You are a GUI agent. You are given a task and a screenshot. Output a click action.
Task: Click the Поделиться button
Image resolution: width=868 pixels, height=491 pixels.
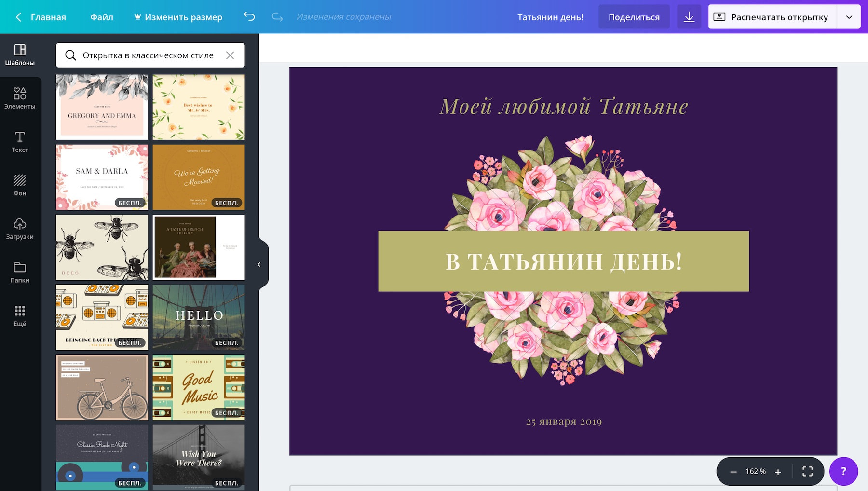click(x=634, y=17)
